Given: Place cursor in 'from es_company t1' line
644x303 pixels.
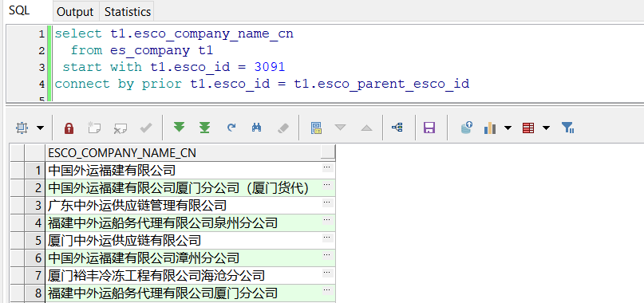Looking at the screenshot, I should (x=142, y=50).
